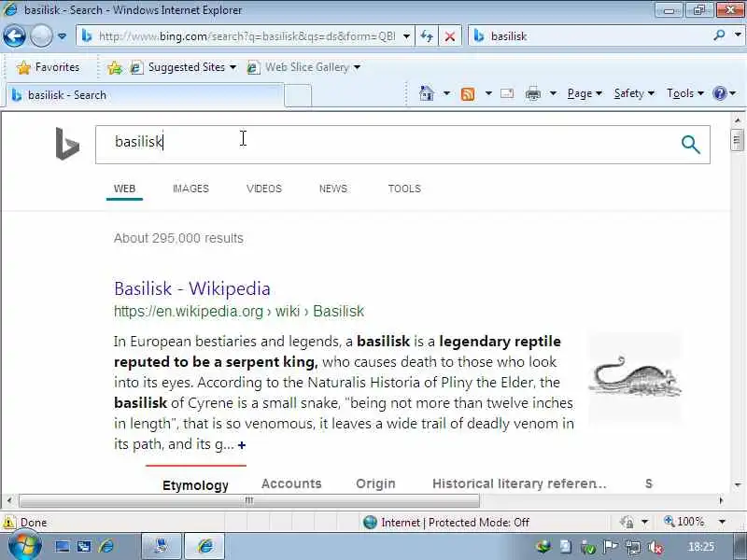Open the recent pages dropdown arrow
This screenshot has height=560, width=747.
click(62, 36)
